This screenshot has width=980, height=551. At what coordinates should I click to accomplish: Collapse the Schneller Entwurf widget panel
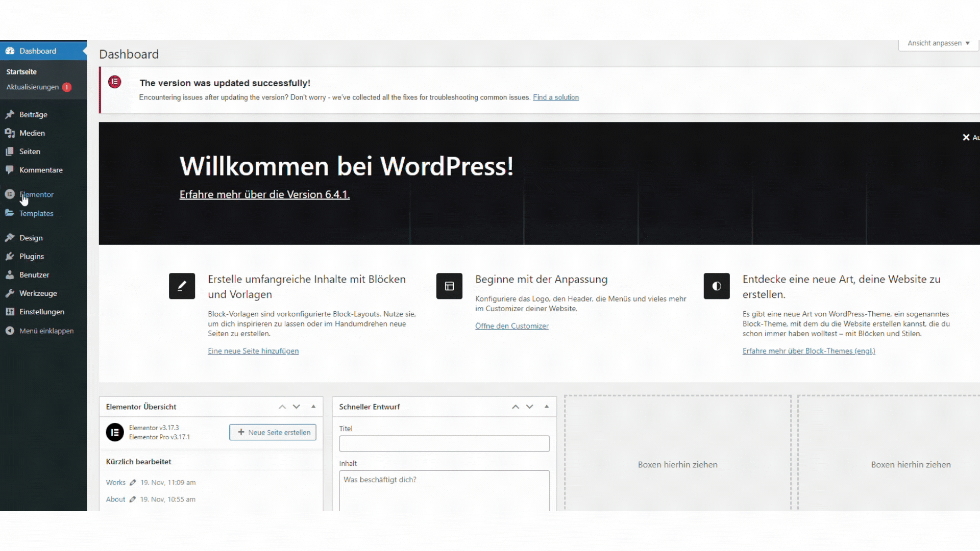click(x=547, y=407)
